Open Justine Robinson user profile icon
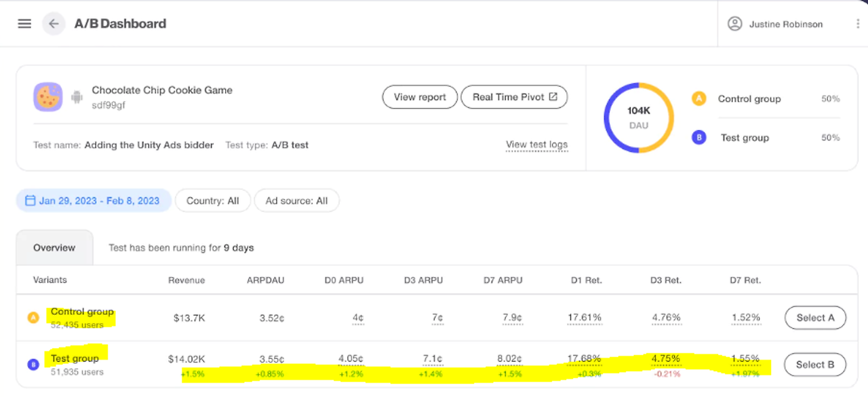 [x=734, y=24]
